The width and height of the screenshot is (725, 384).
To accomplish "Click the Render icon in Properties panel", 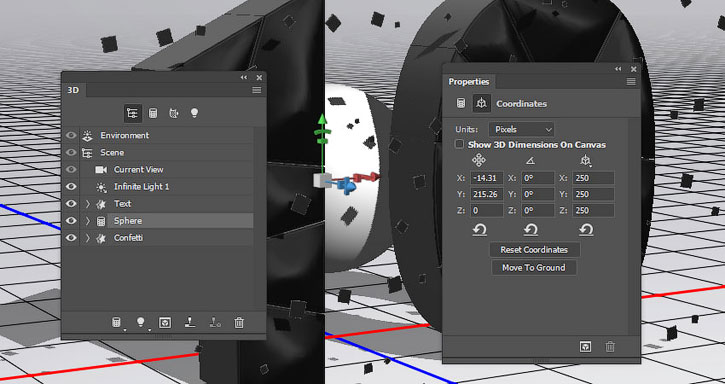I will pyautogui.click(x=585, y=346).
